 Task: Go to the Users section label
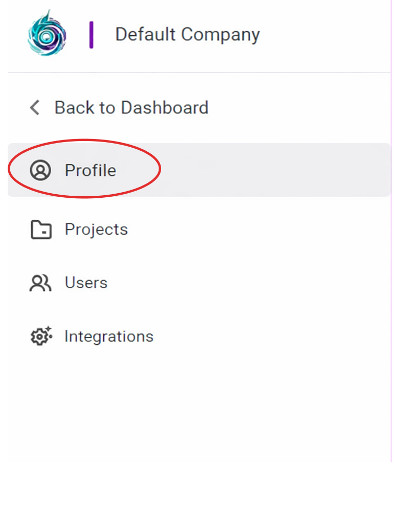(x=86, y=283)
